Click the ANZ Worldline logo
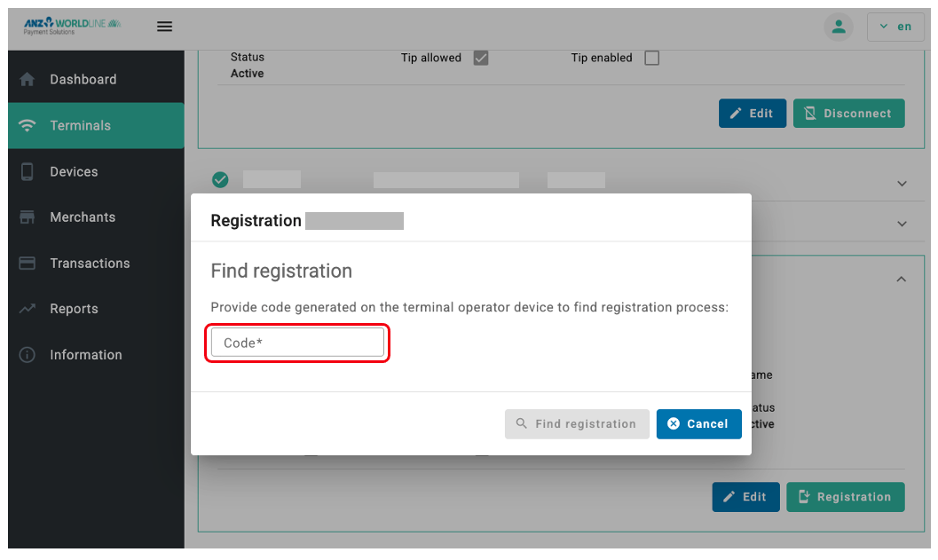 coord(72,27)
